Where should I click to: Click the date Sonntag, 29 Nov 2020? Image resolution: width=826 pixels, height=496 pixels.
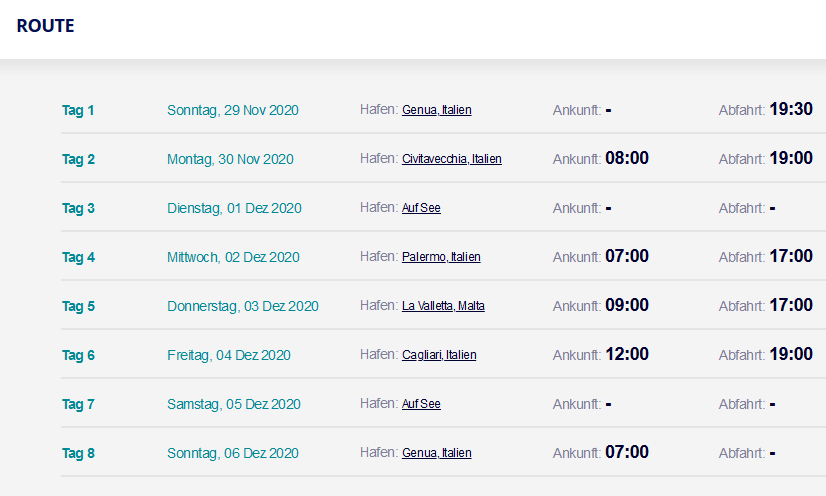pos(233,110)
